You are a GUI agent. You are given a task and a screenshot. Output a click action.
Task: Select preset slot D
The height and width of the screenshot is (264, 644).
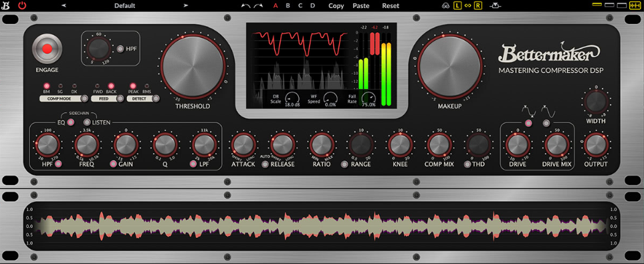click(312, 6)
